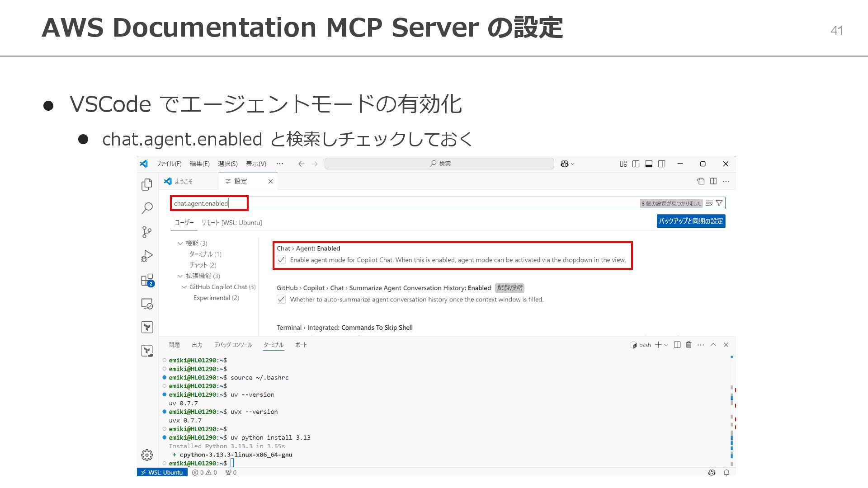Open terminal panel more actions ellipsis

[x=701, y=345]
